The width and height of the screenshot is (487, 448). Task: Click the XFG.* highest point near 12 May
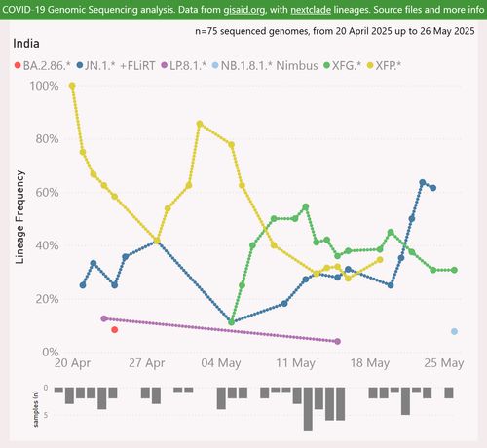306,206
